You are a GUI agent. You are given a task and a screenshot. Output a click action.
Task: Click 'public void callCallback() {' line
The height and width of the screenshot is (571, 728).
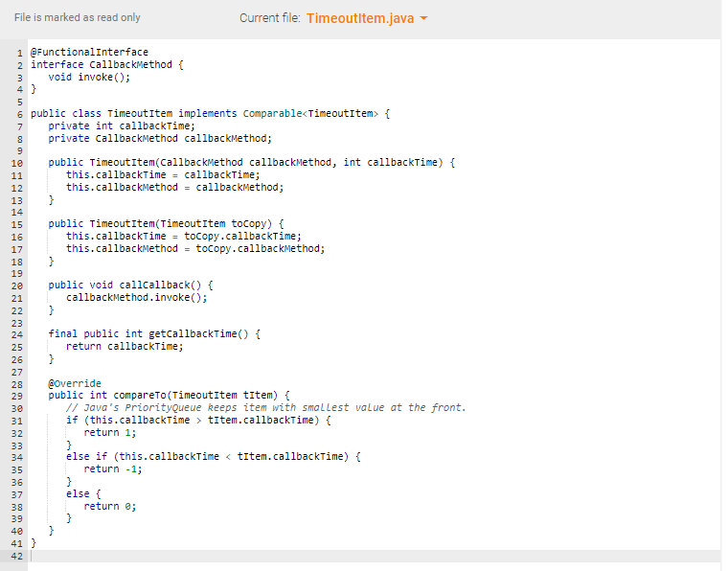(130, 285)
